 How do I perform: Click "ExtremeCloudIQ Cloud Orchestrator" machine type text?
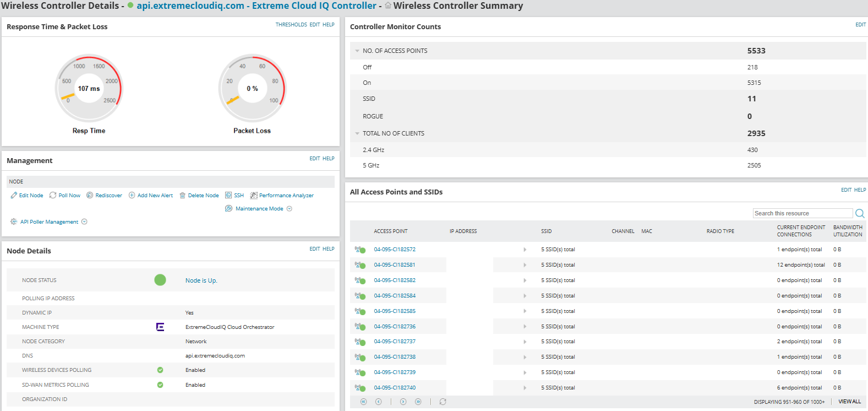click(230, 327)
